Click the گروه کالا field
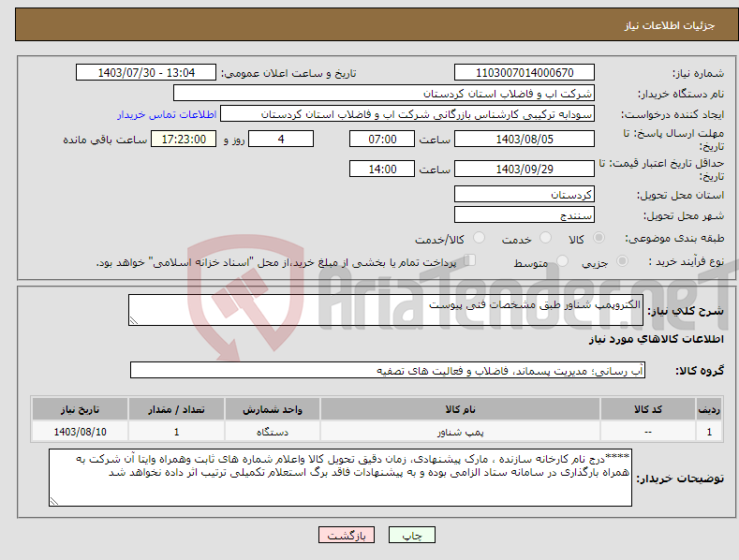 pos(388,371)
